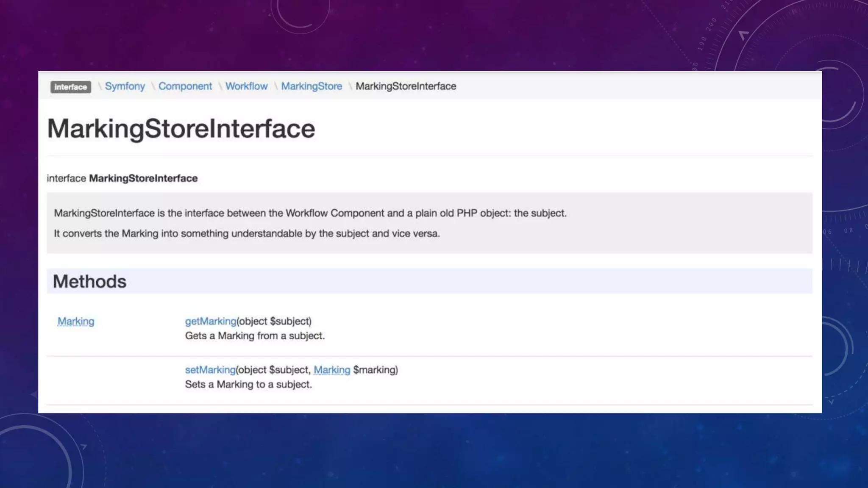The height and width of the screenshot is (488, 868).
Task: Click the large MarkingStoreInterface page title
Action: coord(181,128)
